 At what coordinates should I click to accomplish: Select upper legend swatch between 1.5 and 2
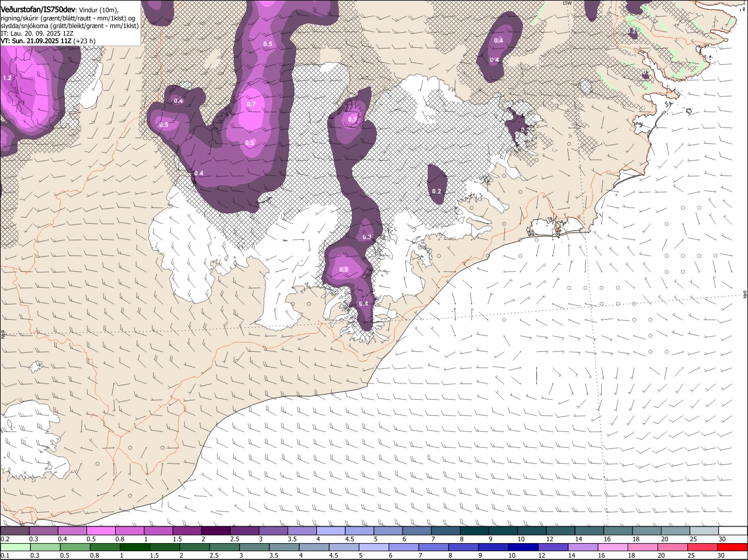point(187,531)
